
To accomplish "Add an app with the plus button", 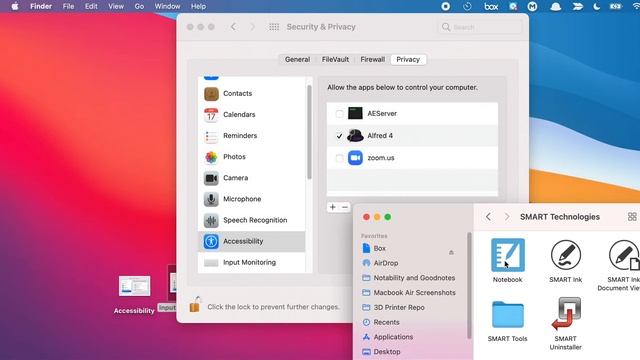I will 333,207.
